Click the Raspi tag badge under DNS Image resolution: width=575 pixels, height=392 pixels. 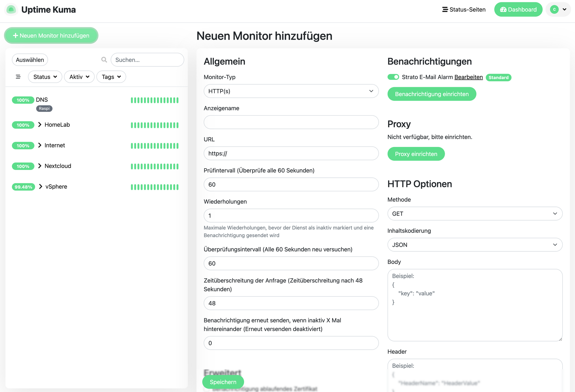click(44, 108)
